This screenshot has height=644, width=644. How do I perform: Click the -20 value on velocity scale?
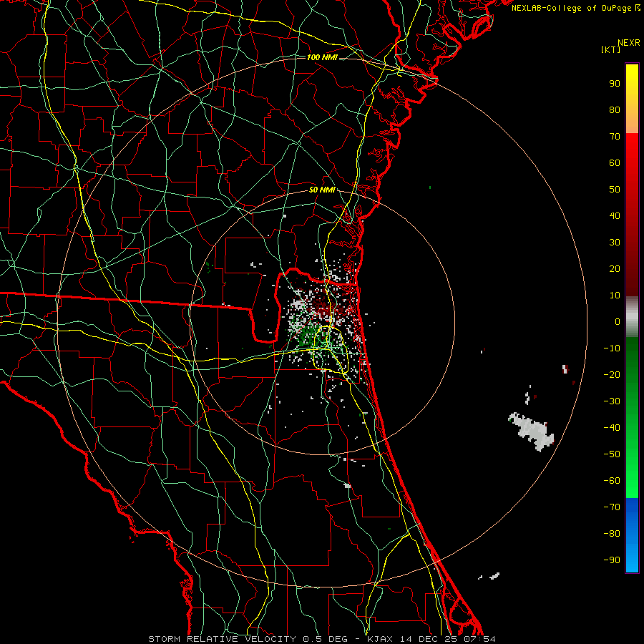612,374
